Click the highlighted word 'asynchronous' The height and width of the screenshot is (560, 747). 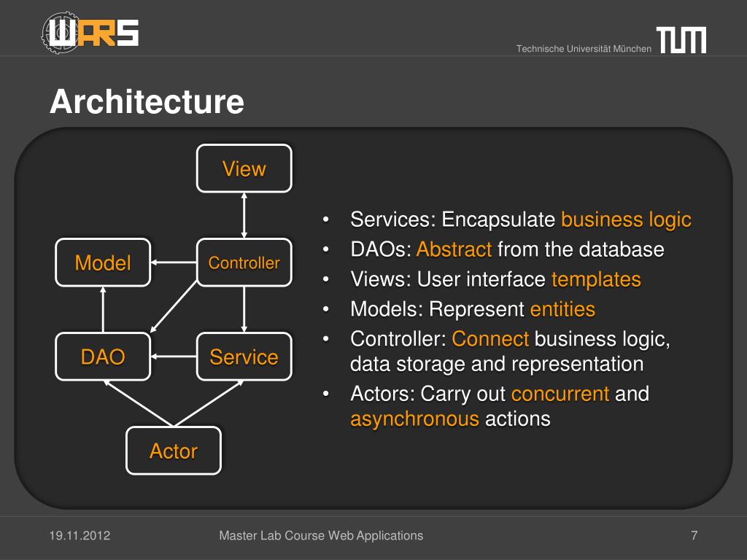(x=414, y=419)
